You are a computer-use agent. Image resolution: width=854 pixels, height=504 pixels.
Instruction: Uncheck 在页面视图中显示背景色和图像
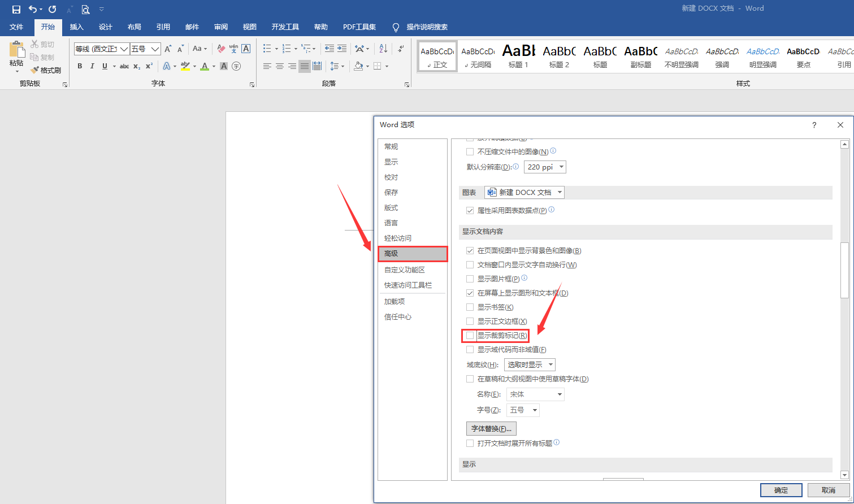470,250
